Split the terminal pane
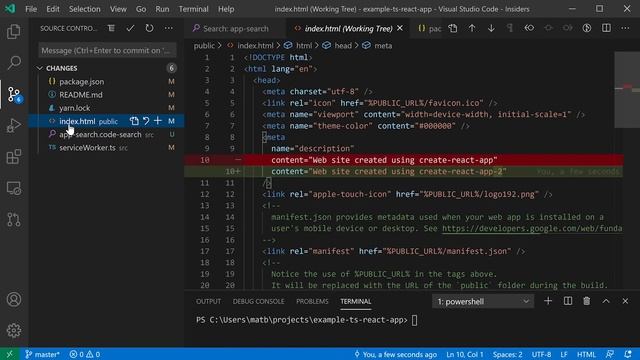Screen dimensions: 640x360 (x=568, y=301)
